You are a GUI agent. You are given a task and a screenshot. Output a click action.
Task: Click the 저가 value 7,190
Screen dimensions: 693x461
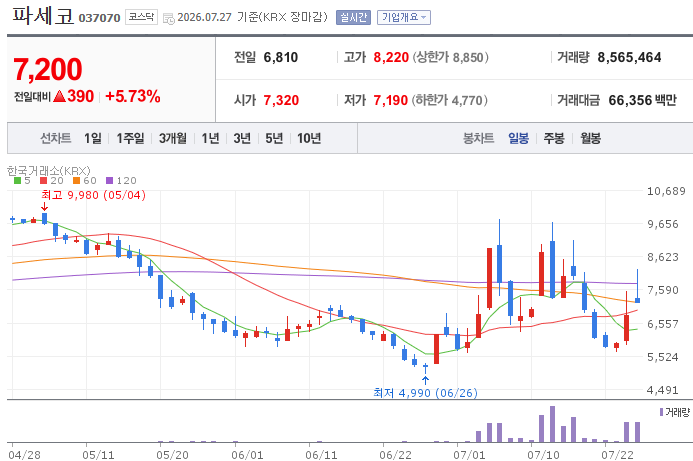pos(391,100)
